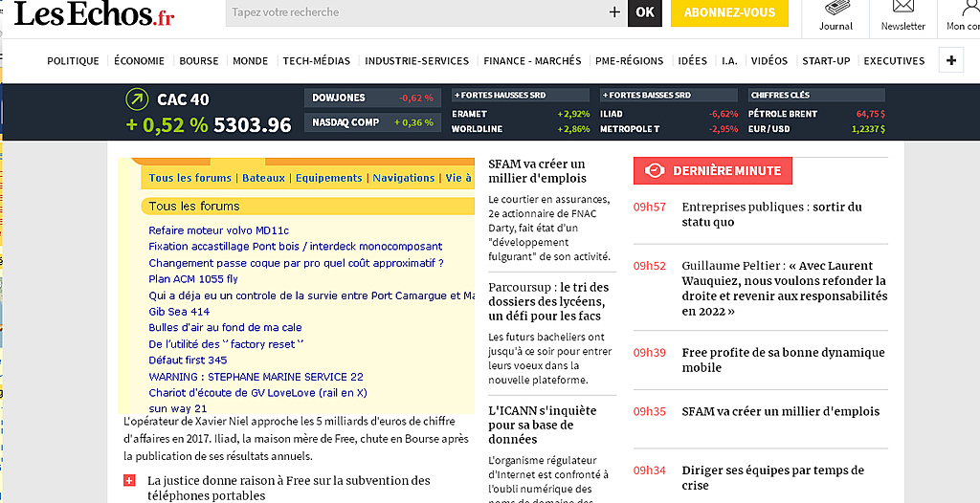Open topic Gib Sea 414
This screenshot has height=503, width=980.
(x=179, y=312)
